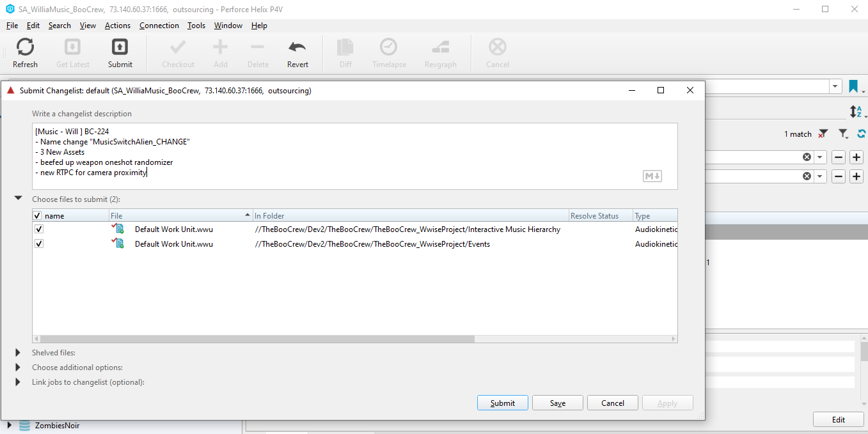This screenshot has width=868, height=434.
Task: Expand the Shelved files section
Action: point(17,352)
